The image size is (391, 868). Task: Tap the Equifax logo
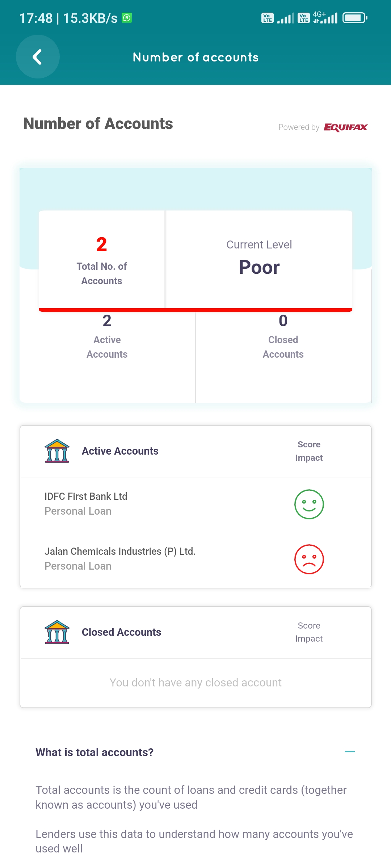pos(345,127)
